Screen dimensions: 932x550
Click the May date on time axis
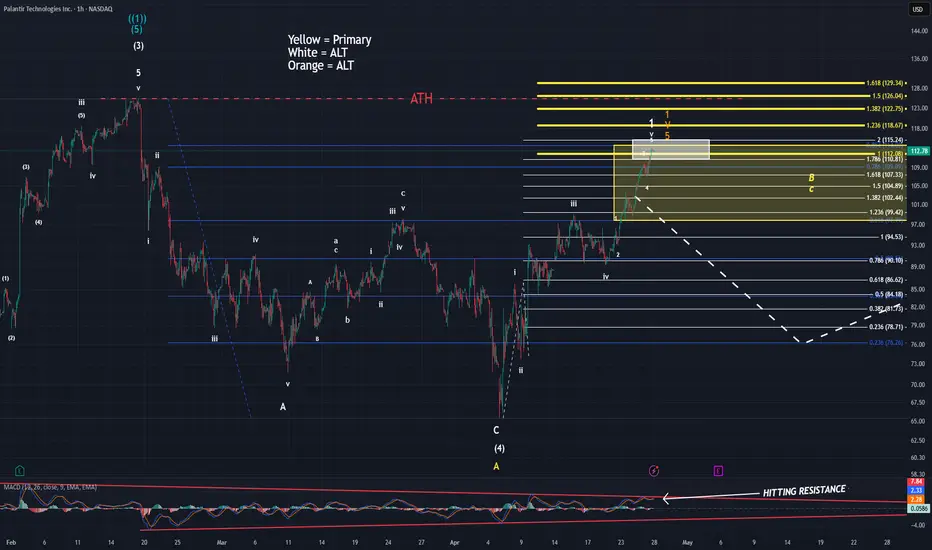688,542
